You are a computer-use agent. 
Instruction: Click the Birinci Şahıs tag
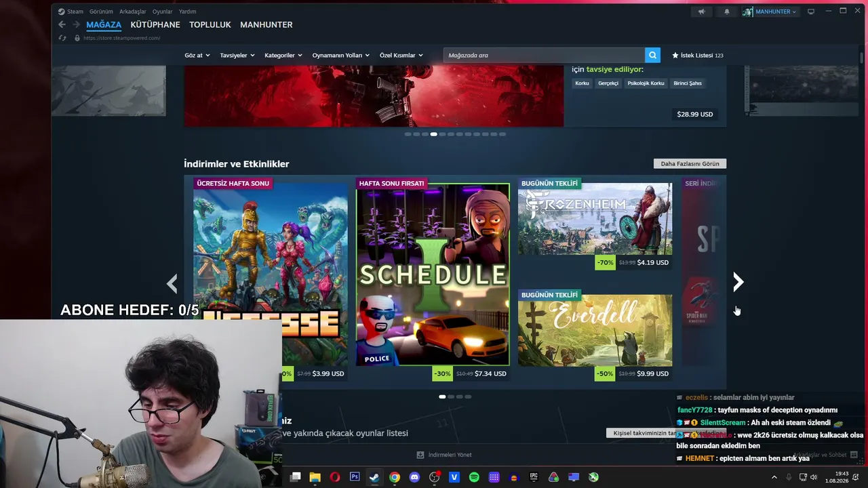tap(688, 83)
